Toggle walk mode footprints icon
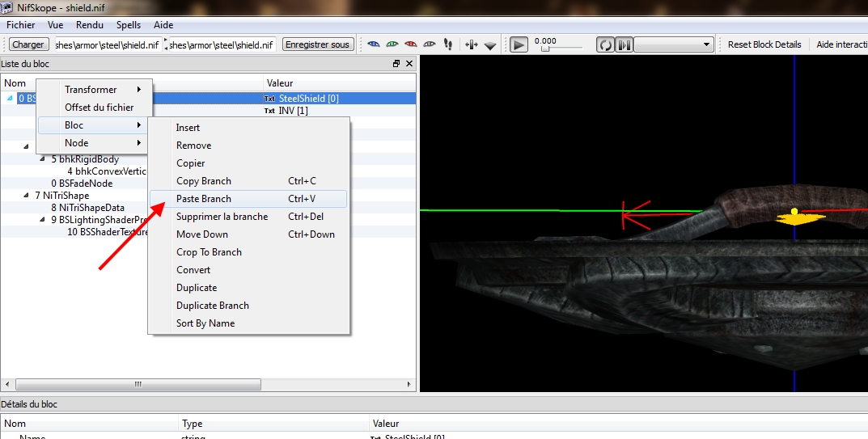Screen dimensions: 868x439 click(448, 44)
